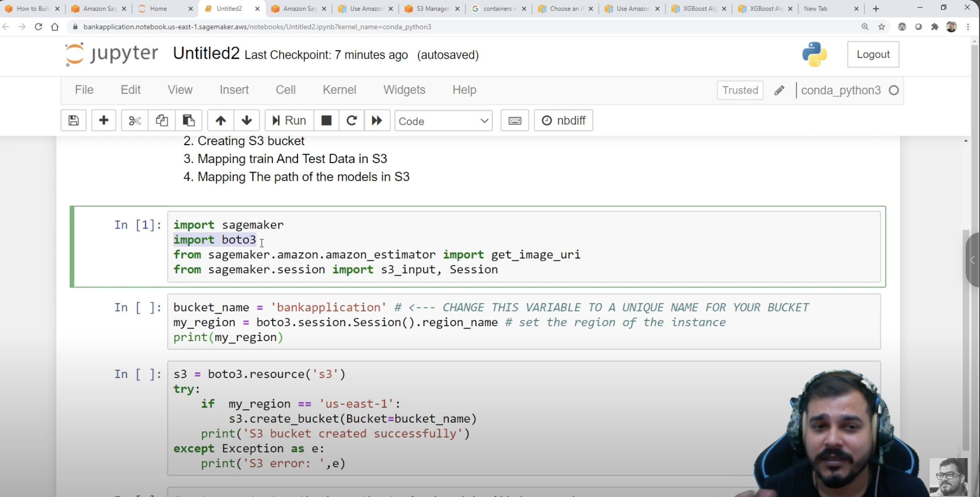Open Chrome's three-dot browser menu

click(969, 27)
